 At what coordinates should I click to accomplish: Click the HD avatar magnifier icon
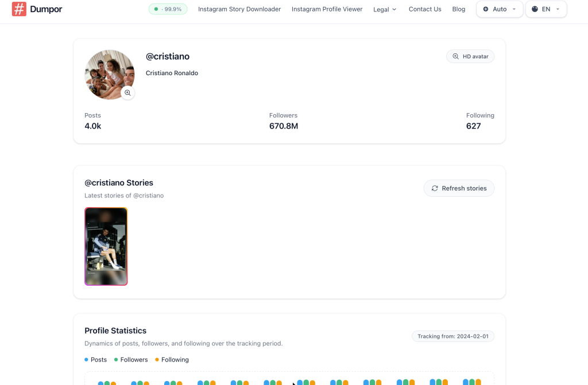coord(456,56)
